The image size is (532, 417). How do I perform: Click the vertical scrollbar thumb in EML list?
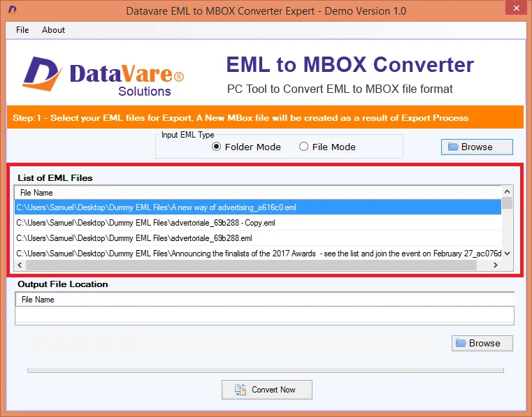pos(508,203)
